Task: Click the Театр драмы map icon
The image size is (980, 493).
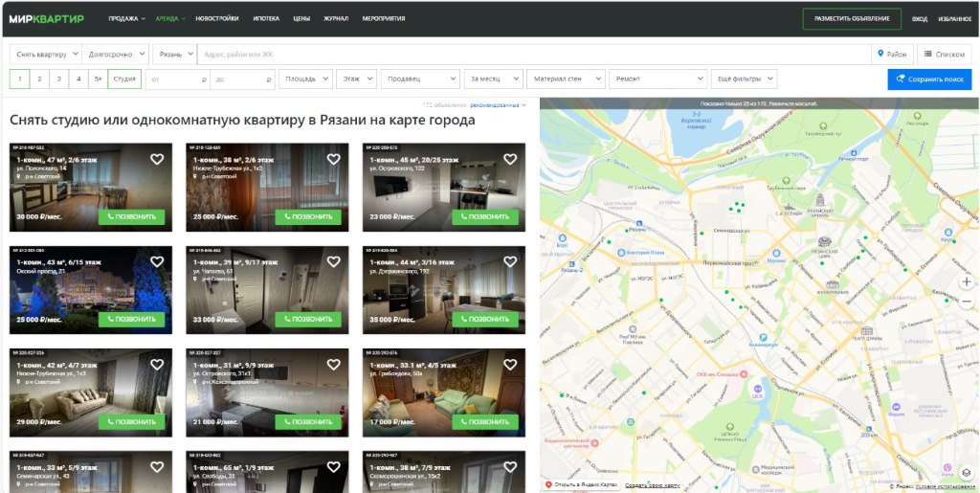Action: (x=866, y=331)
